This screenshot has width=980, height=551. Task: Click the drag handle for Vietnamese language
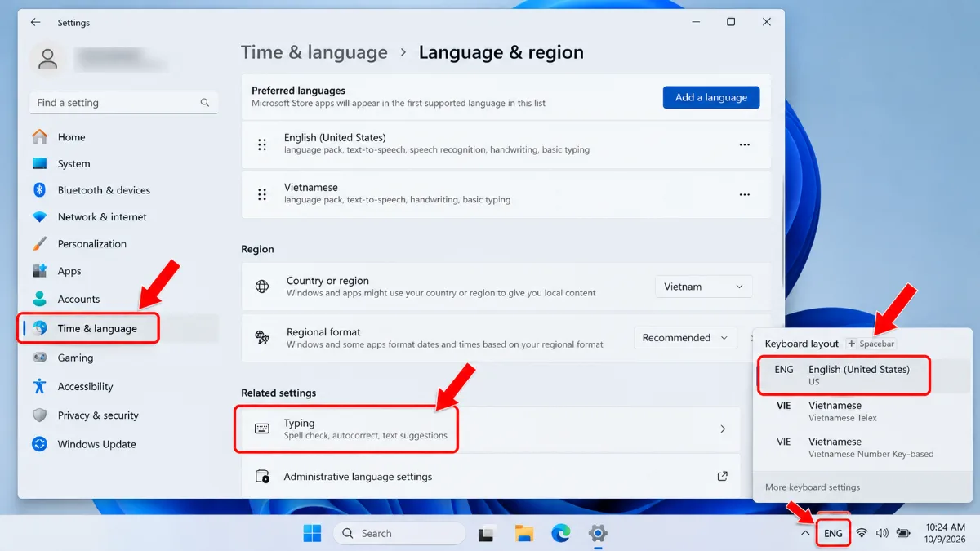click(262, 194)
